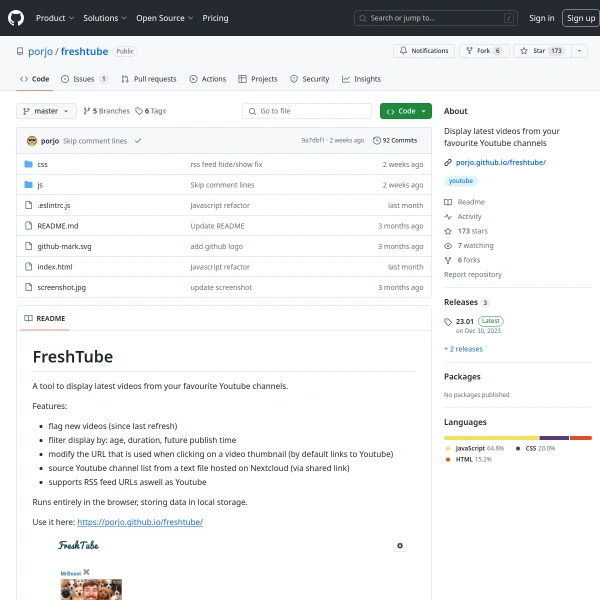Screen dimensions: 600x600
Task: Open the Pull requests tab
Action: click(149, 79)
